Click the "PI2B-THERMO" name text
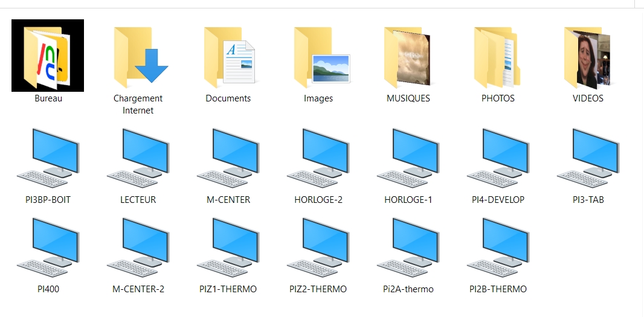Screen dimensions: 644x317 point(498,289)
